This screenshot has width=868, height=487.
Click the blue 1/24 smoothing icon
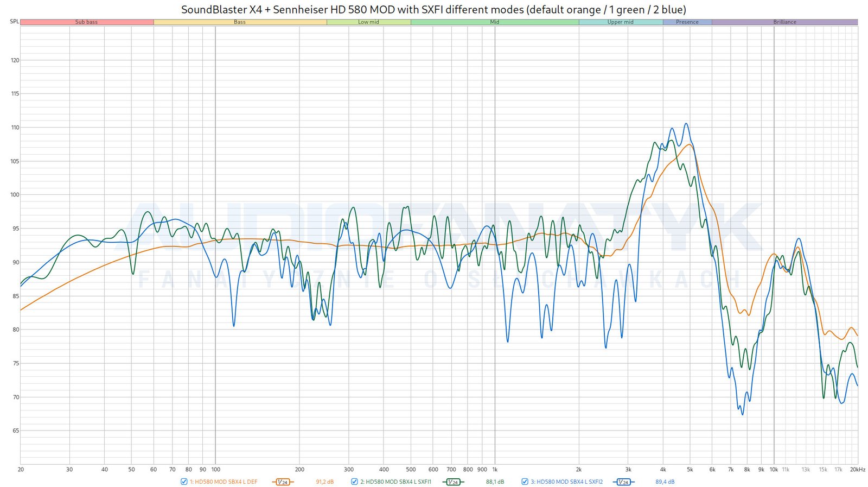tap(623, 482)
